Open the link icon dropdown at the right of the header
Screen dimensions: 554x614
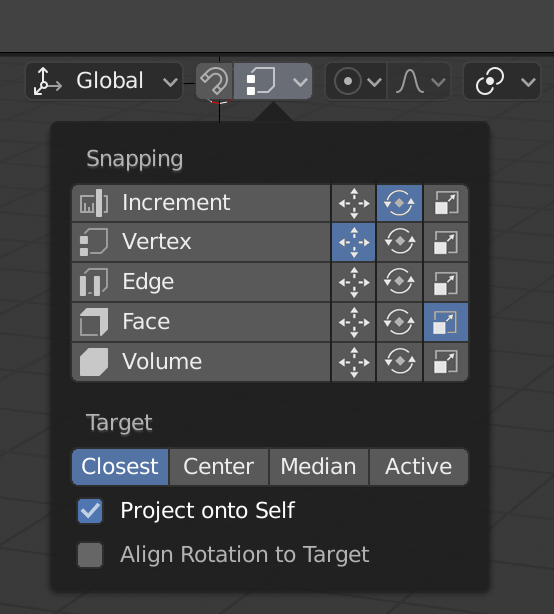point(502,81)
